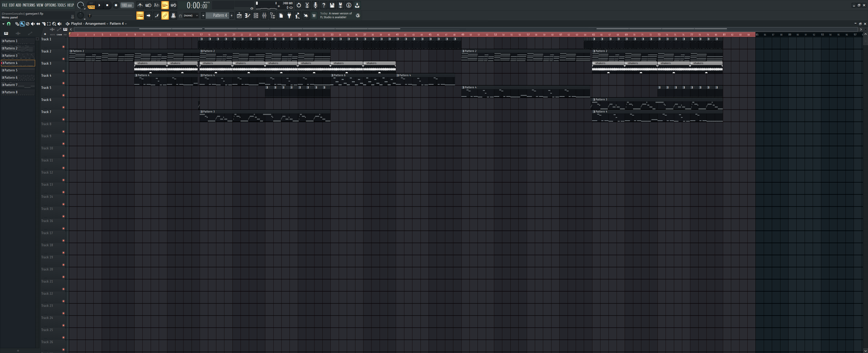Select the Paint brush tool
Screen dimensions: 868x353
click(x=22, y=23)
